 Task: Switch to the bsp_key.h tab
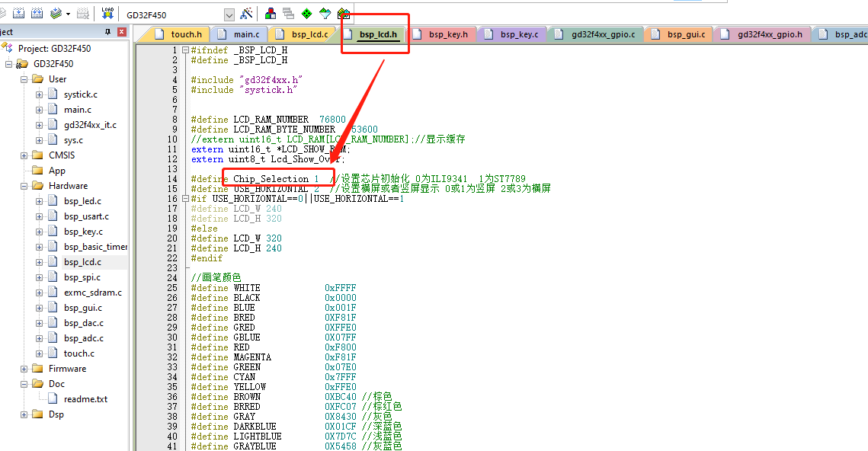(x=441, y=34)
